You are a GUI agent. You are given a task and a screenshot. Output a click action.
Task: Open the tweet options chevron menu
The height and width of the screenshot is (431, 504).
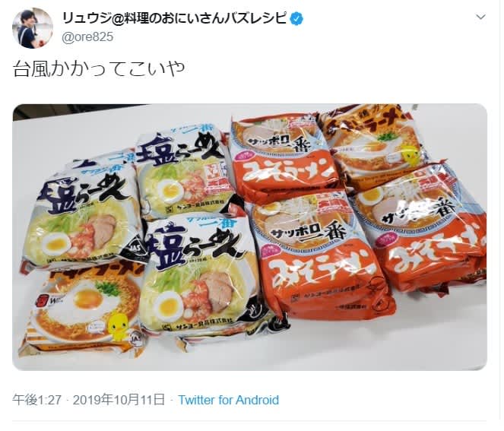[480, 17]
